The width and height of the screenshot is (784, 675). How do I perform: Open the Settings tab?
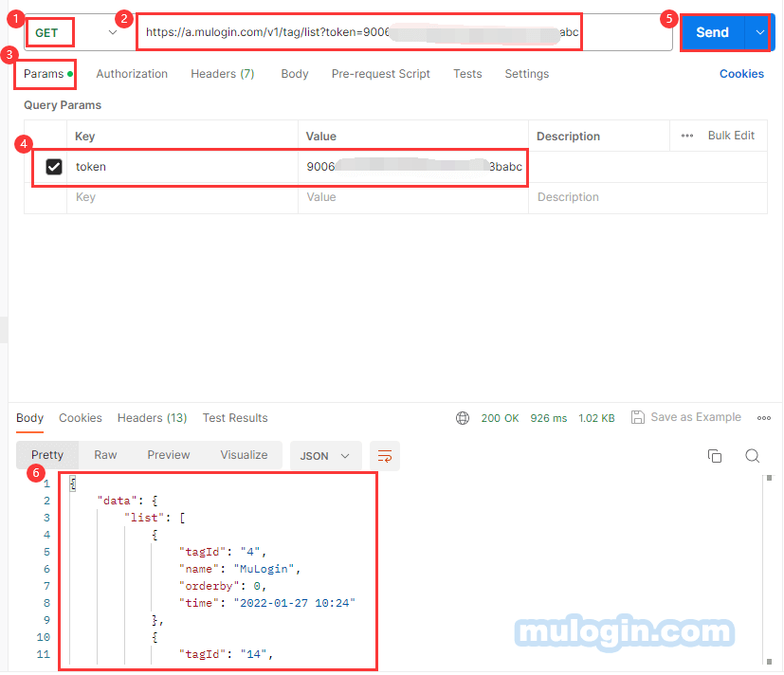tap(526, 74)
